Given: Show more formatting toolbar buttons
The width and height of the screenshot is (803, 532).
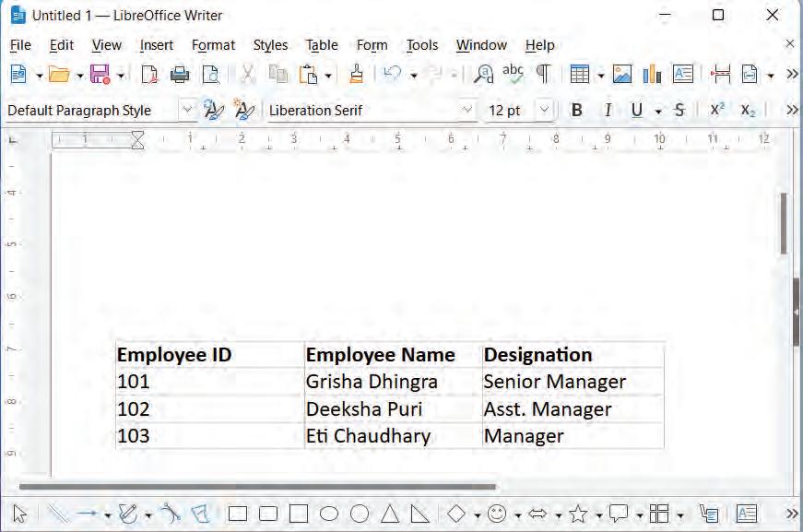Looking at the screenshot, I should click(x=792, y=110).
